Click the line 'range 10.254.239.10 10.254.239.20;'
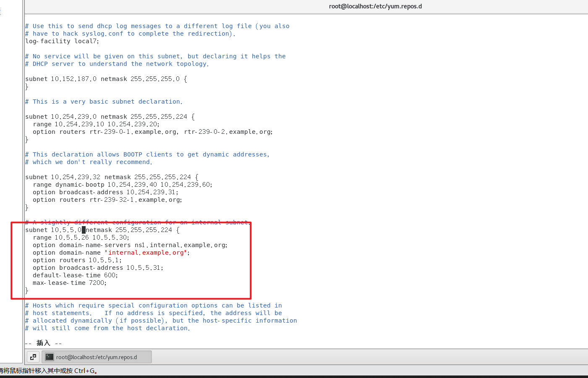 (96, 124)
